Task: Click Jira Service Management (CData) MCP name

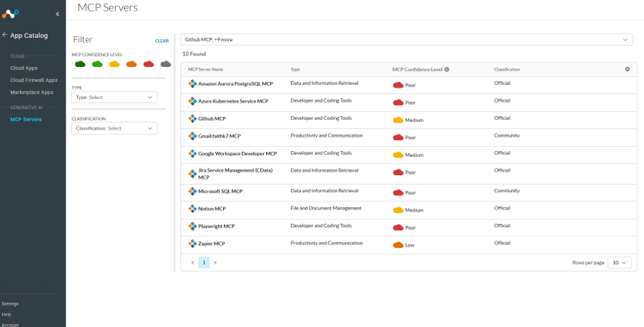Action: [236, 174]
